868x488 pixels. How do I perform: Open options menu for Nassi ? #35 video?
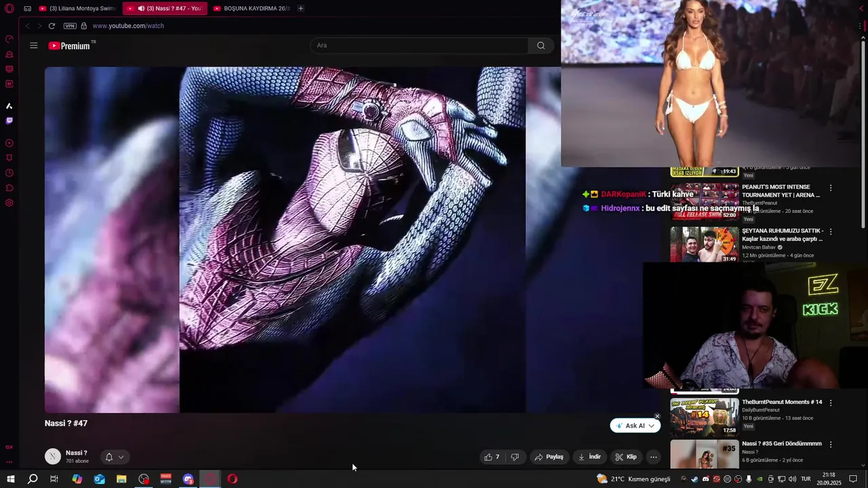[831, 445]
